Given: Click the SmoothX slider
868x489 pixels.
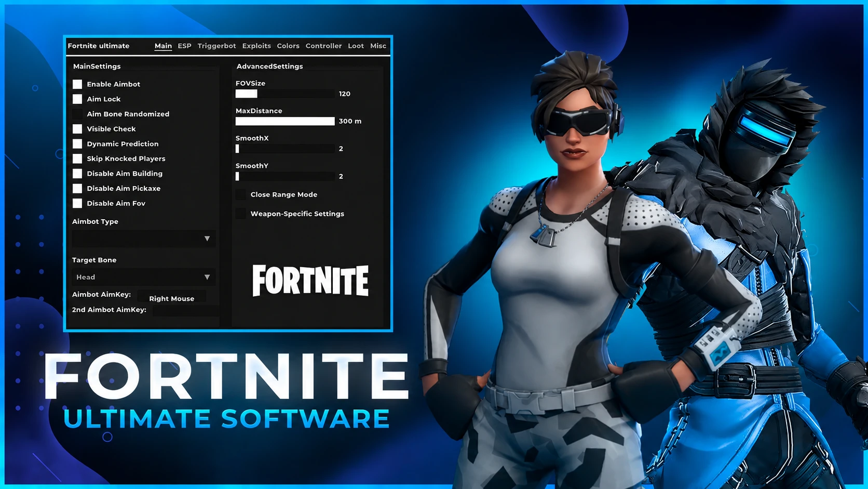Looking at the screenshot, I should (x=285, y=149).
